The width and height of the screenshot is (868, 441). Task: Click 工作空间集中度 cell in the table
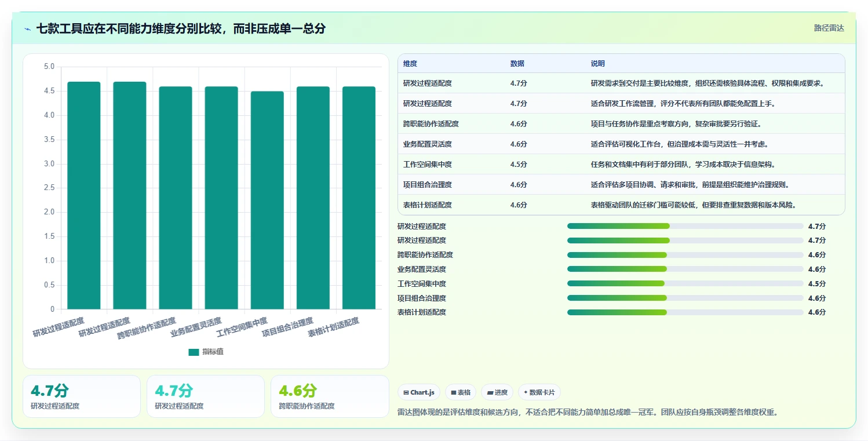(x=428, y=165)
